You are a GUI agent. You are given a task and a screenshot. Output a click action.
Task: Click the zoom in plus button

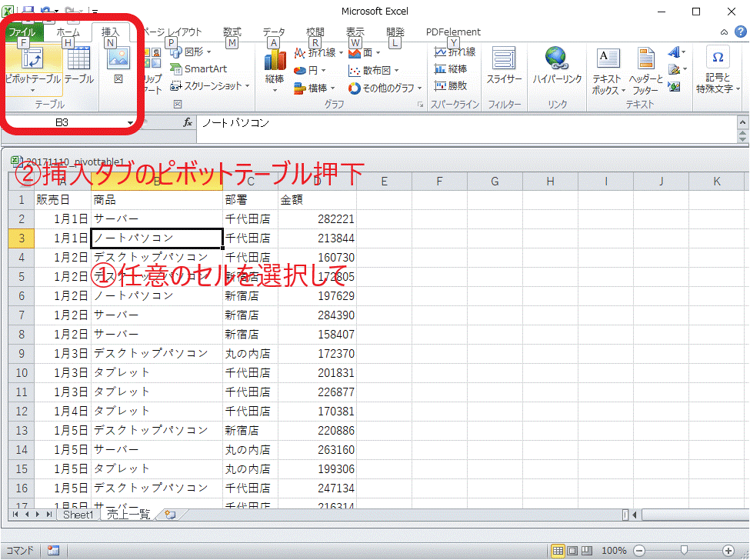click(728, 551)
